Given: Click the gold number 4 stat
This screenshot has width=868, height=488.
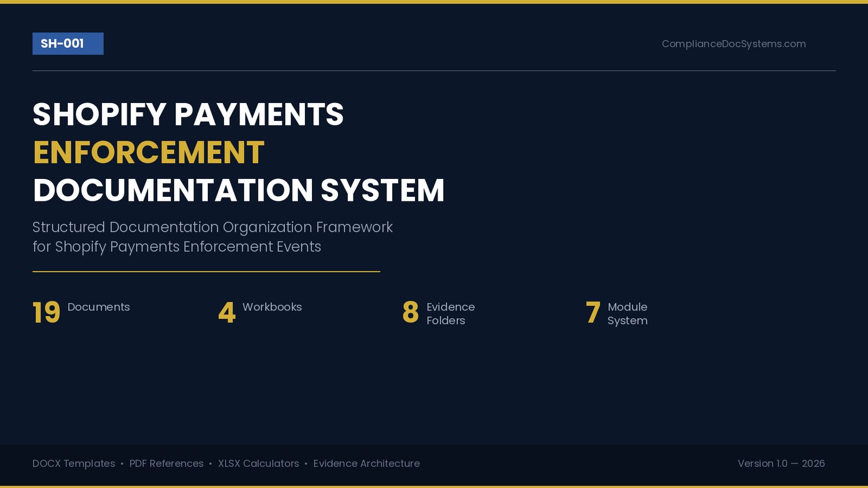Looking at the screenshot, I should pos(227,313).
